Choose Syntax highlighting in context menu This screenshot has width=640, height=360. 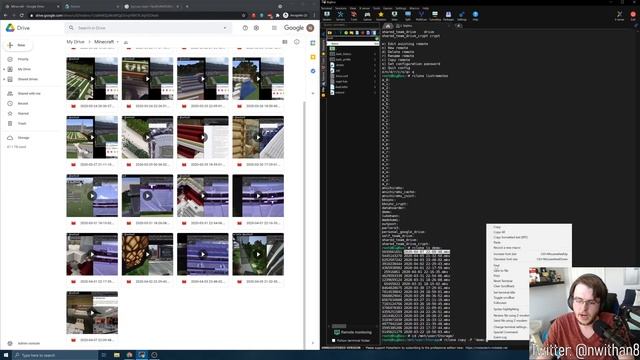[x=506, y=309]
